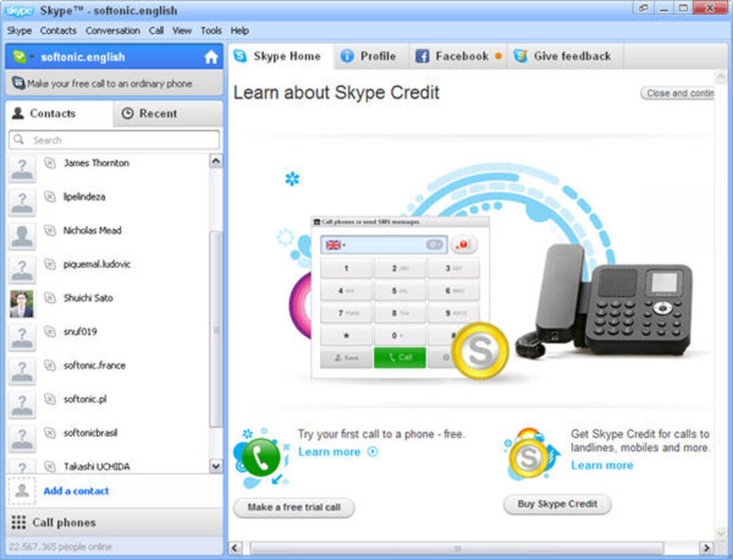Click the Facebook tab icon
Screen dimensions: 733x560
[x=422, y=56]
